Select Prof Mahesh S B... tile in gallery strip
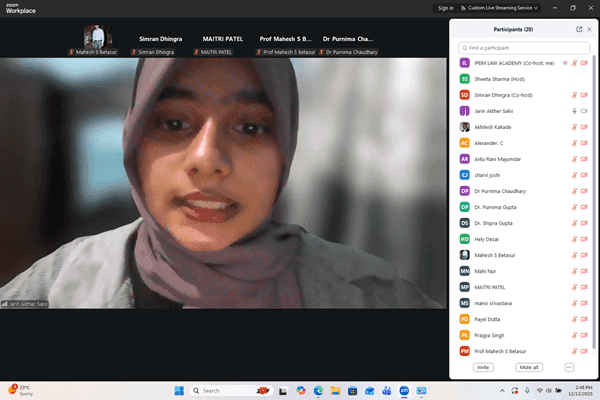 click(285, 39)
